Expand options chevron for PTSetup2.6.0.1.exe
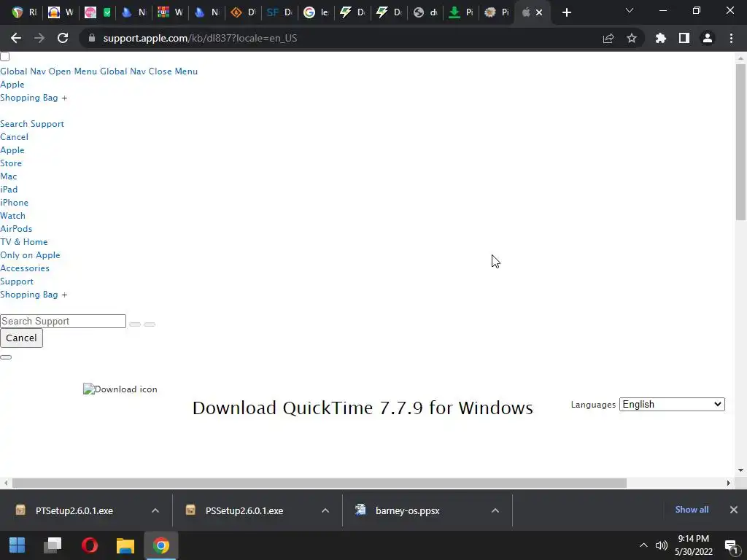Screen dimensions: 747x560 (x=155, y=511)
